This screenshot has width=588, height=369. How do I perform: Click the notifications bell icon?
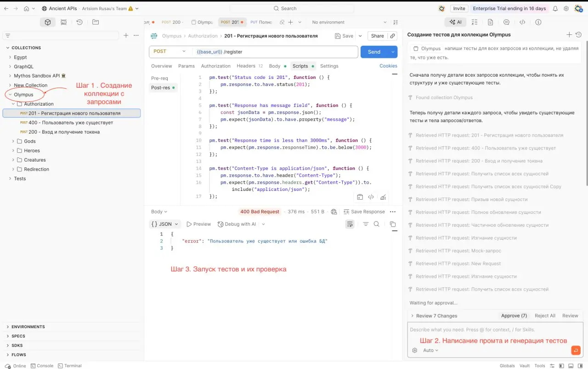(x=555, y=8)
